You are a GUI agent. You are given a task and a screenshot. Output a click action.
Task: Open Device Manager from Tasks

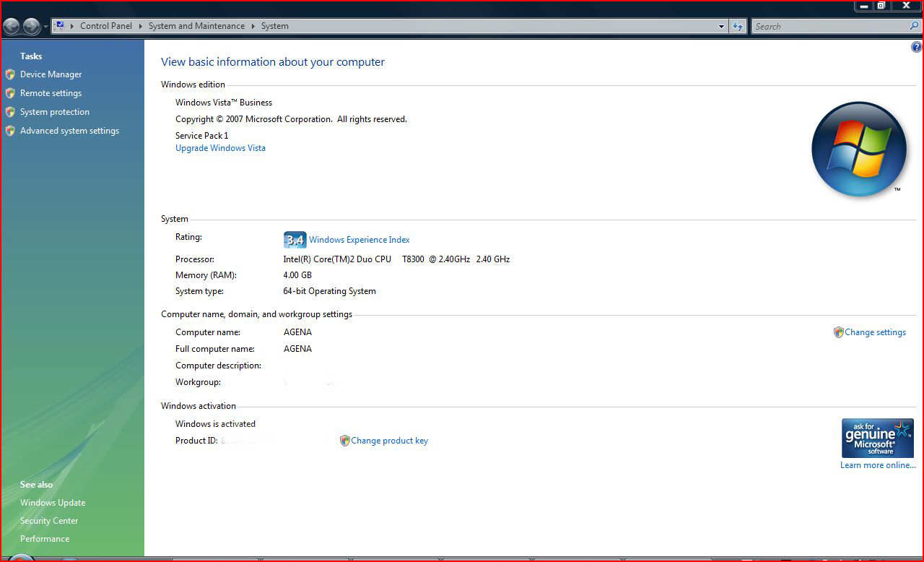(51, 74)
